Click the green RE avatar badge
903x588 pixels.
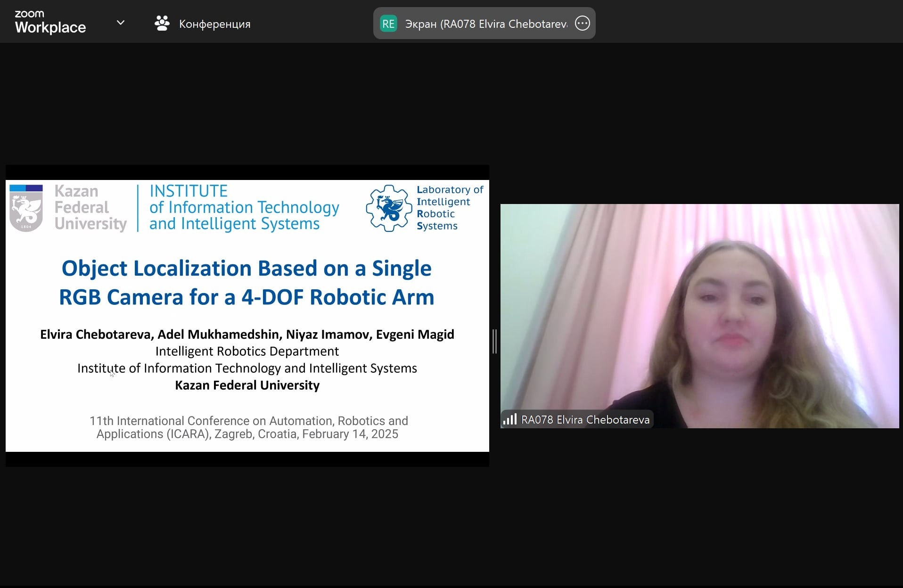pyautogui.click(x=388, y=24)
